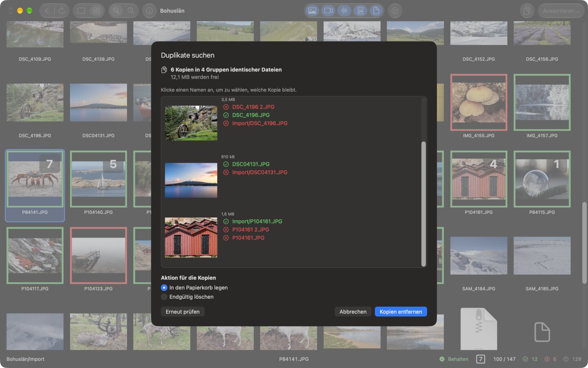
Task: Click the 'Erneut prüfen' button
Action: pyautogui.click(x=183, y=312)
